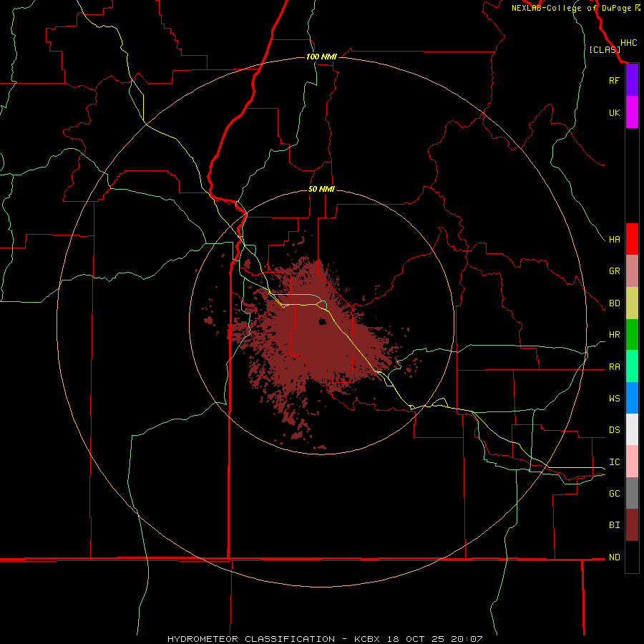Click the IC light pink legend swatch
Viewport: 644px width, 644px height.
[x=632, y=462]
